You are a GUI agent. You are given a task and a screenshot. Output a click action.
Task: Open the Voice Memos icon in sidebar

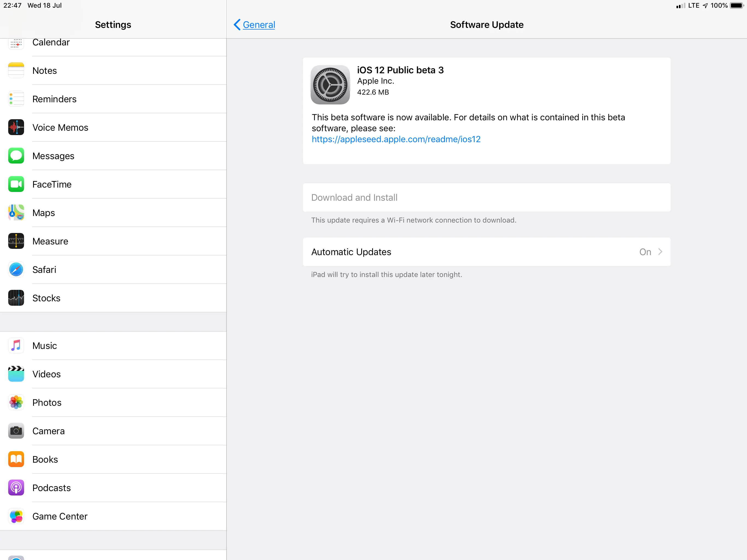coord(16,127)
